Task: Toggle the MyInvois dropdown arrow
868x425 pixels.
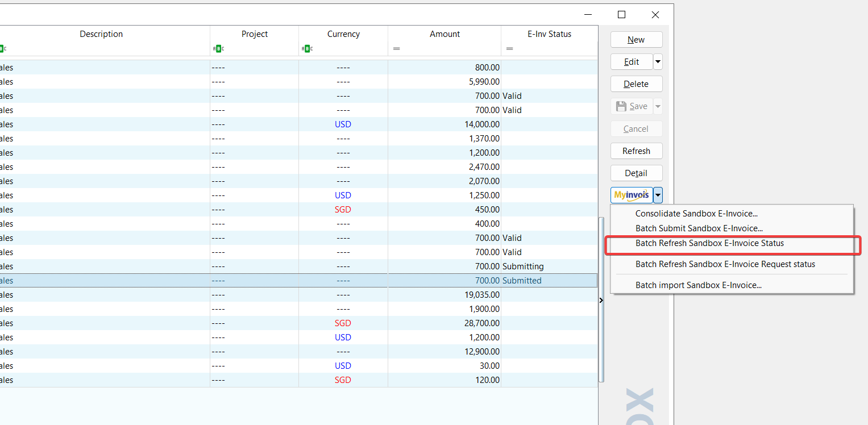Action: (658, 195)
